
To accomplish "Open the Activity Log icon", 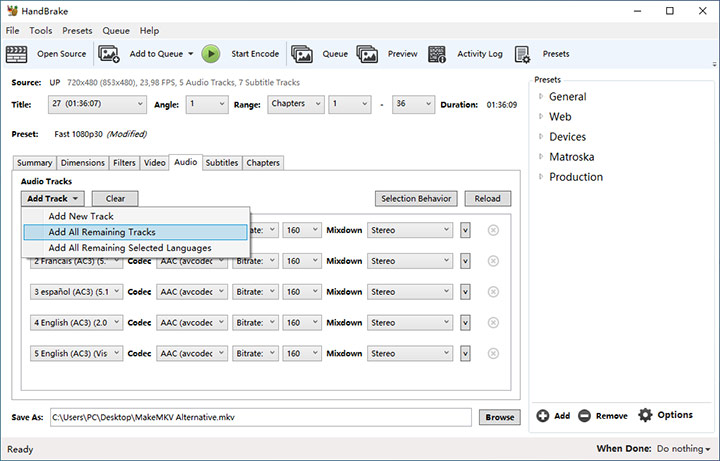I will tap(437, 54).
